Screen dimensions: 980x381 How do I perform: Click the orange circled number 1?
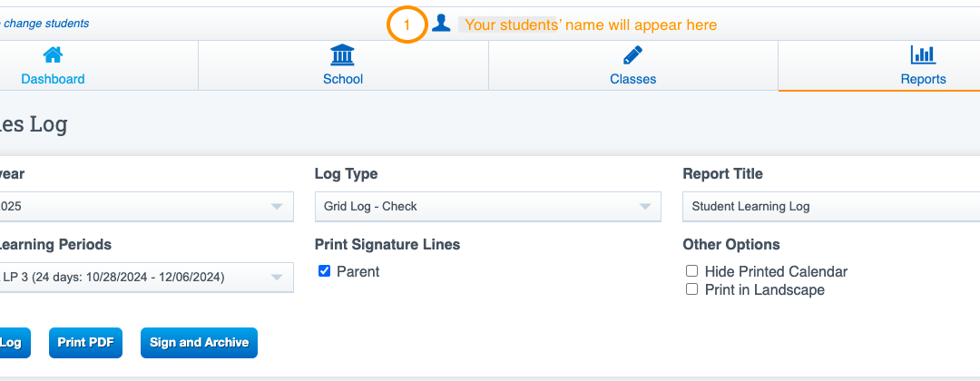407,25
